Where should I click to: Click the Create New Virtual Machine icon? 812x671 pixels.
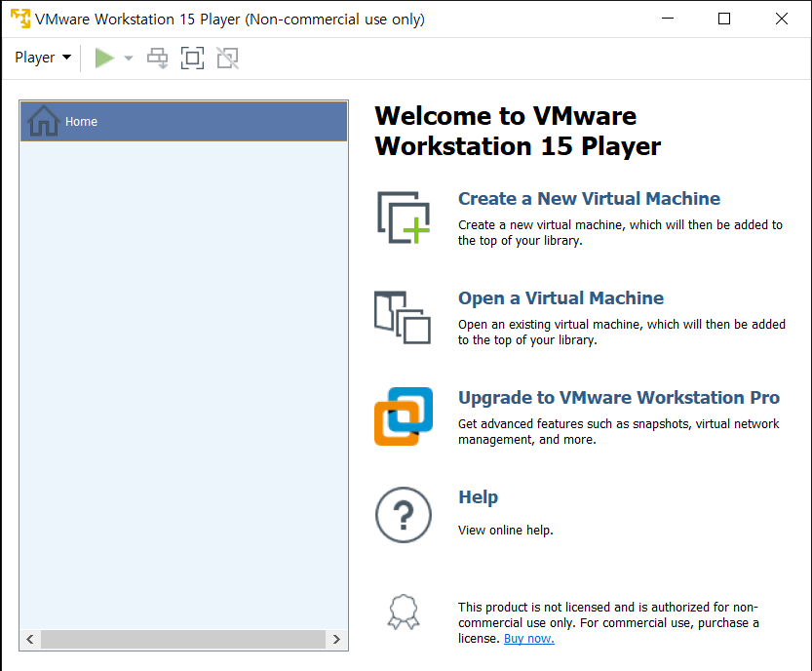[404, 217]
